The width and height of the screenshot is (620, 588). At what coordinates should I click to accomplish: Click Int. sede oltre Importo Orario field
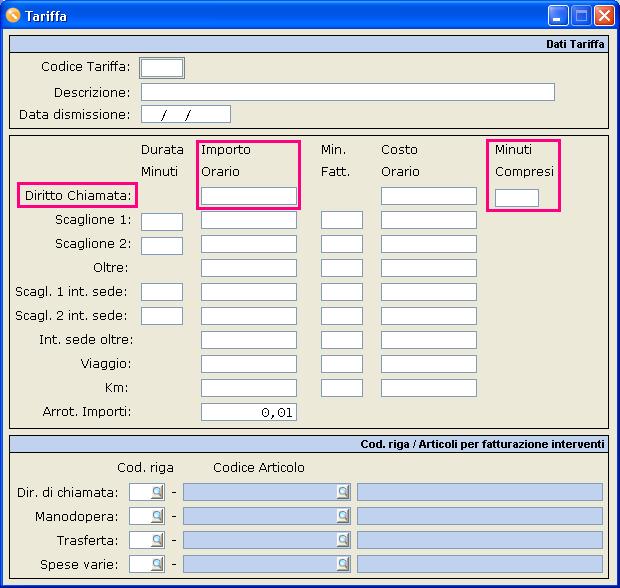coord(249,340)
